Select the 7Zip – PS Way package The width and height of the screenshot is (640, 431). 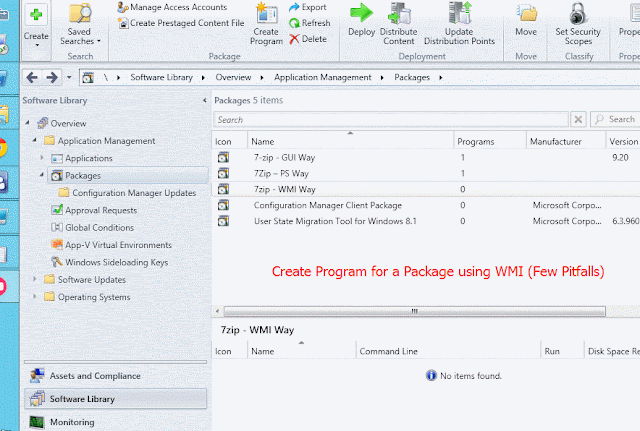pyautogui.click(x=426, y=173)
